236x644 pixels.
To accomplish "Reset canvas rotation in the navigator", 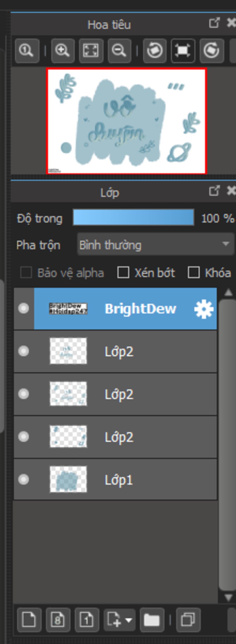I will click(x=183, y=51).
